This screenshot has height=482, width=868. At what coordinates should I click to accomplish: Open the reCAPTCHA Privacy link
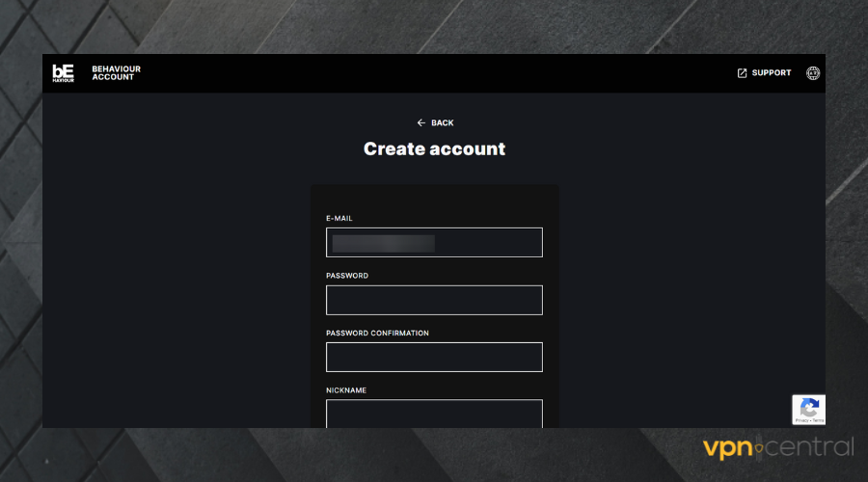[802, 421]
